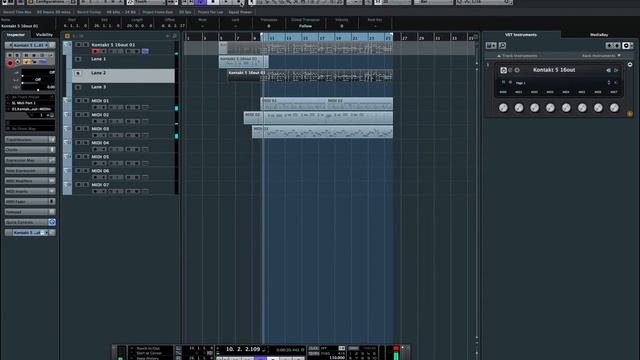Mute the MIDI 04 track
640x360 pixels.
coord(78,143)
